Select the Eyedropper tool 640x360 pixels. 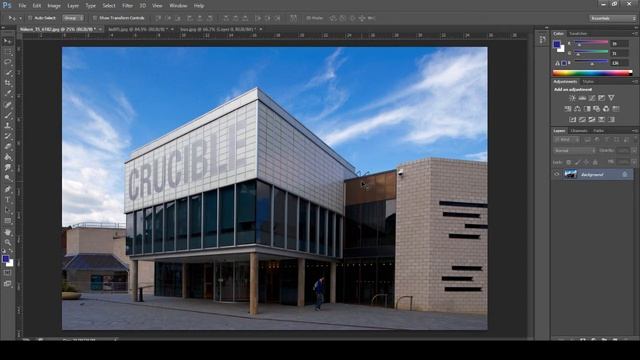pyautogui.click(x=7, y=94)
